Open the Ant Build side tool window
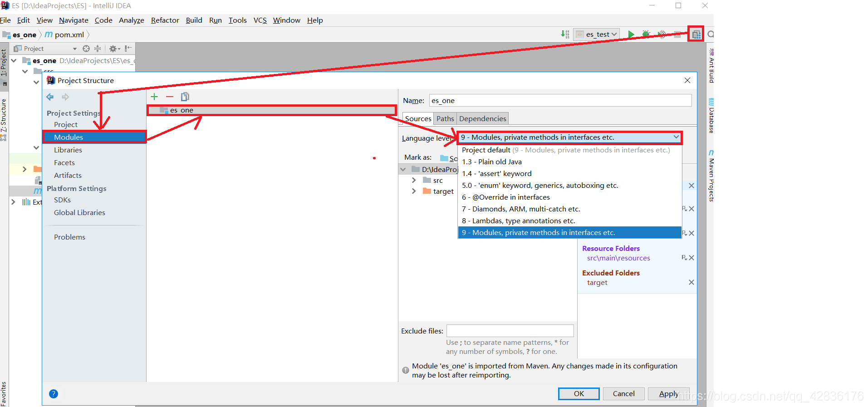The width and height of the screenshot is (868, 407). pyautogui.click(x=711, y=66)
